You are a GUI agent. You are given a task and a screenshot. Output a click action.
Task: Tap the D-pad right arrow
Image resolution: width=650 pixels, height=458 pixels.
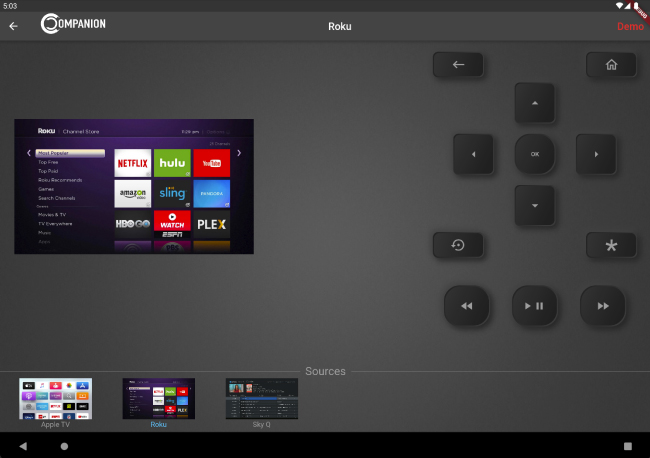tap(596, 154)
